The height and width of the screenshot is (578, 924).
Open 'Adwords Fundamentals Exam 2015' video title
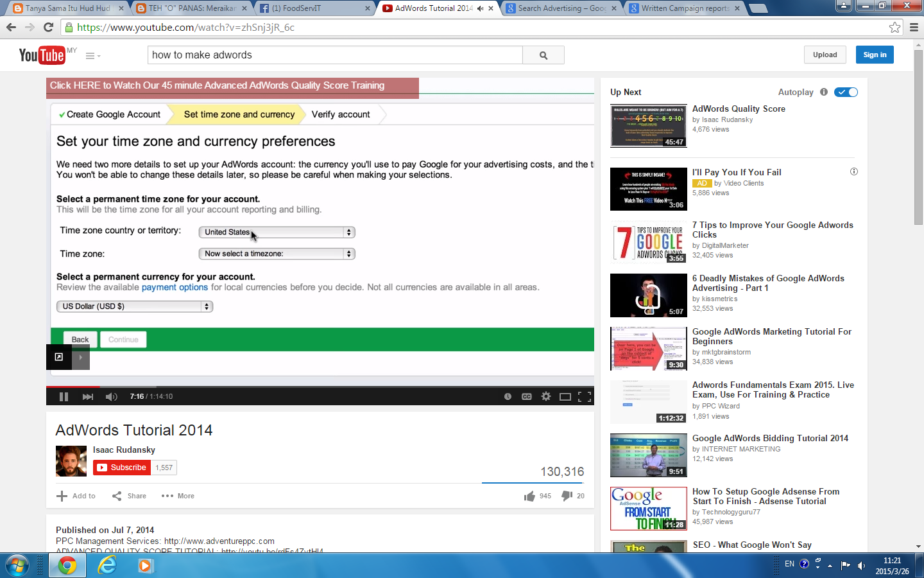[773, 390]
